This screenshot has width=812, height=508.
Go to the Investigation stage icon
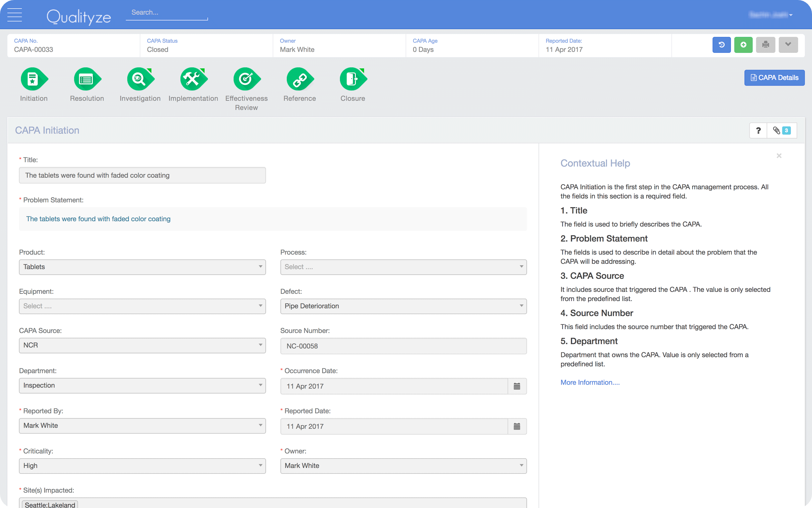point(140,79)
